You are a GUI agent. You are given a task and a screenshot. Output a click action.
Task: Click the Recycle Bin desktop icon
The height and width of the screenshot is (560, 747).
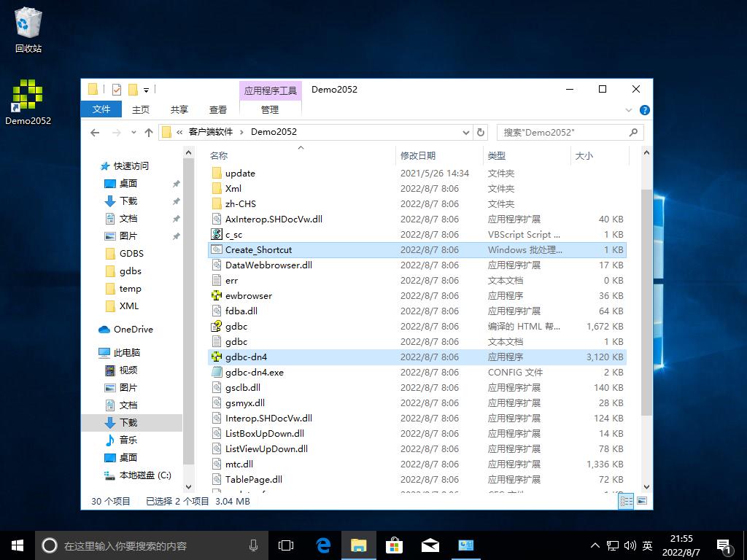[x=28, y=24]
